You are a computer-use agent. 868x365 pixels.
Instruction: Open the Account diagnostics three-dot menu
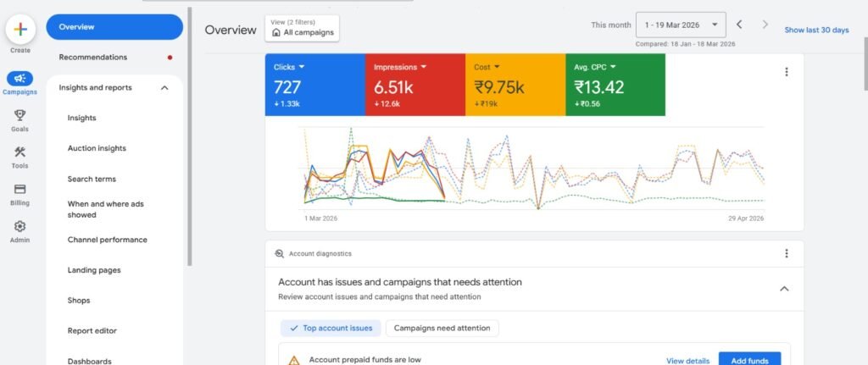point(786,253)
